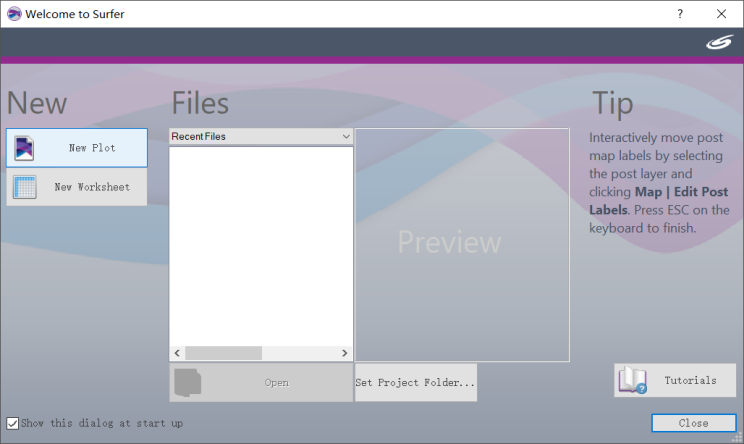Click the Tutorials book icon
This screenshot has height=444, width=744.
632,380
